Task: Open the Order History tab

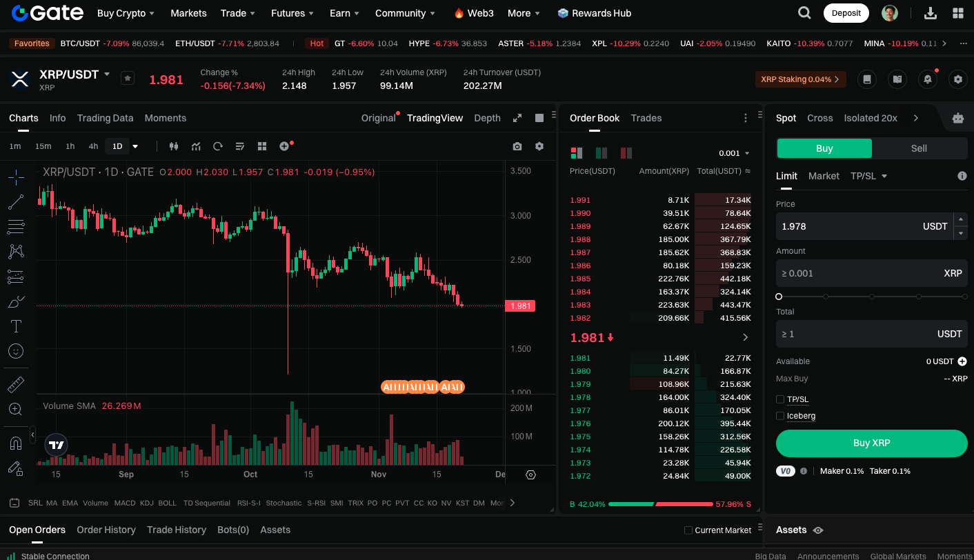Action: pos(106,530)
